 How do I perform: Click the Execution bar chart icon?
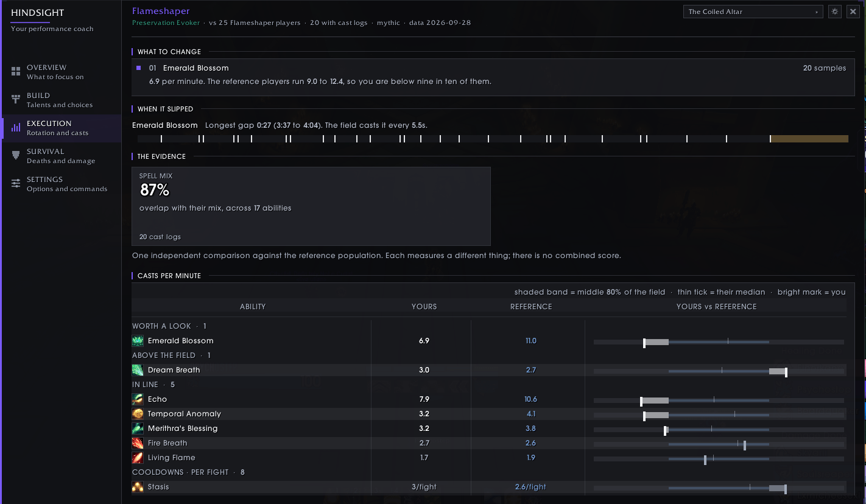16,128
